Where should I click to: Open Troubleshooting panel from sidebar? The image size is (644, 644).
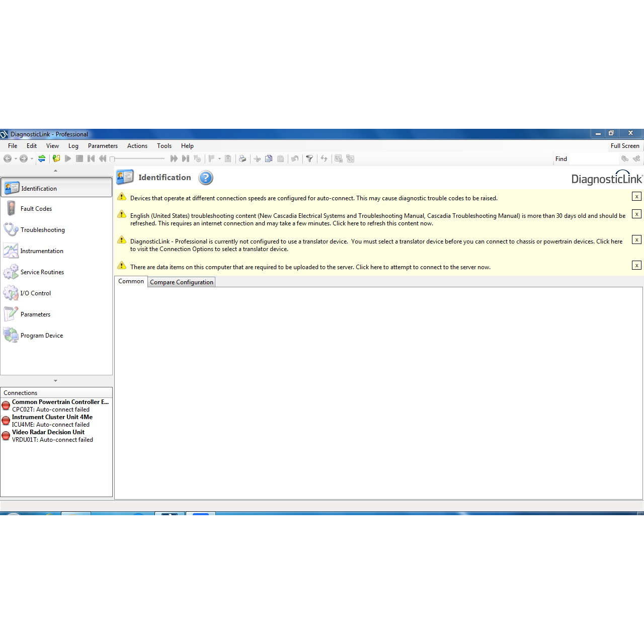(56, 230)
